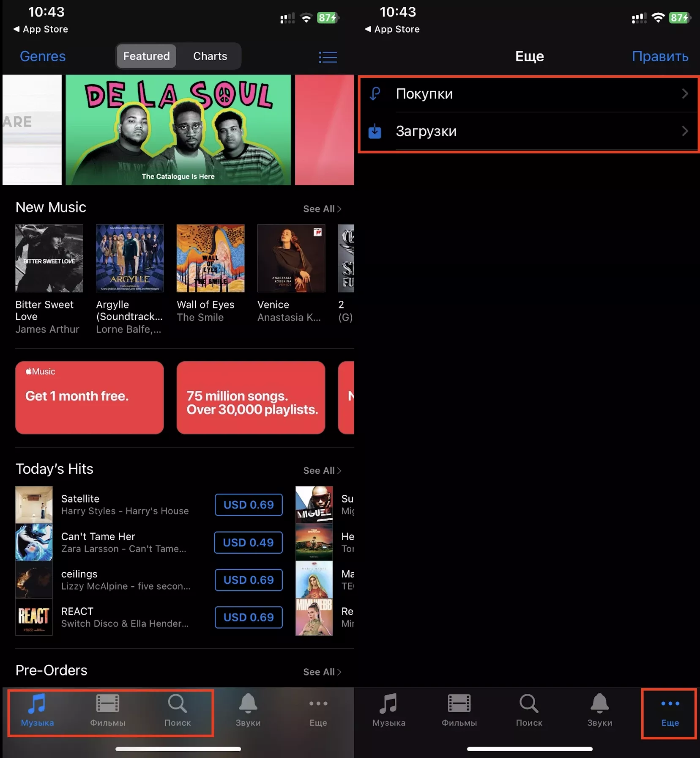
Task: Tap Править edit button
Action: point(660,56)
